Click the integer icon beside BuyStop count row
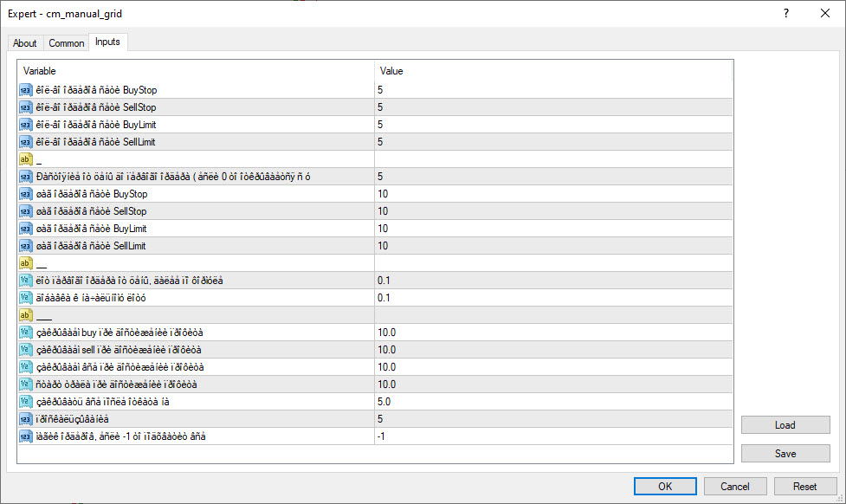Screen dimensions: 846x504 (x=25, y=90)
